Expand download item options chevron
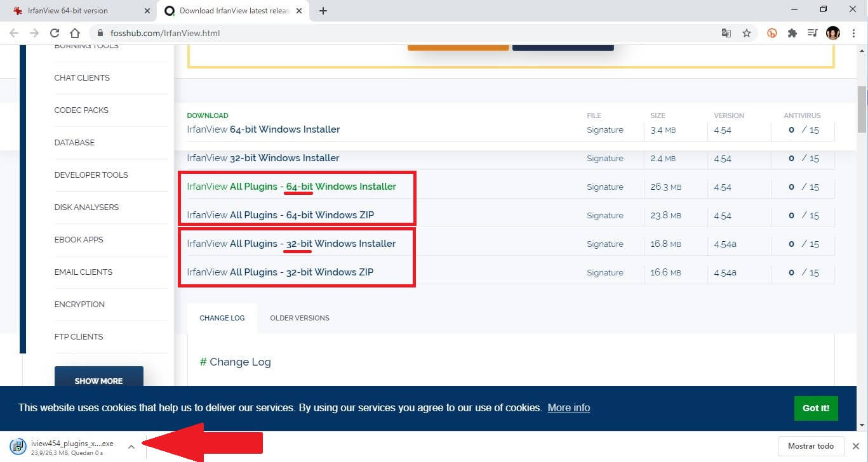This screenshot has width=868, height=462. 131,447
